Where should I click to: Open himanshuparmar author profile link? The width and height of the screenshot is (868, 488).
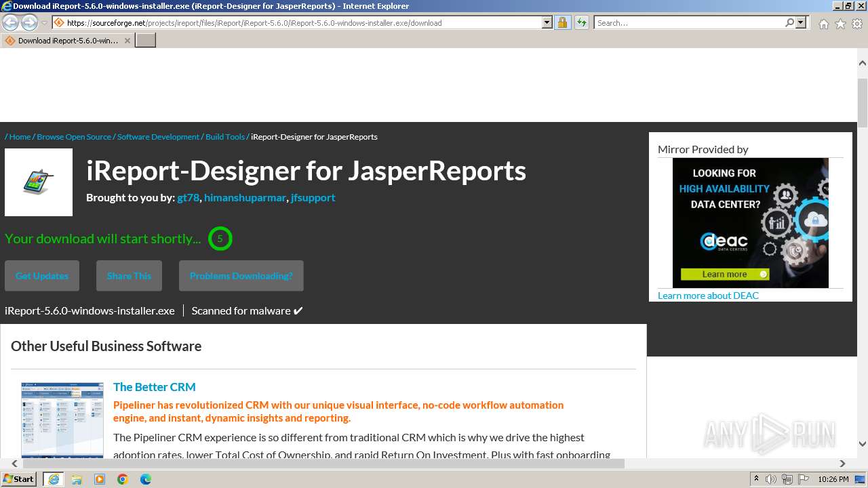coord(245,197)
